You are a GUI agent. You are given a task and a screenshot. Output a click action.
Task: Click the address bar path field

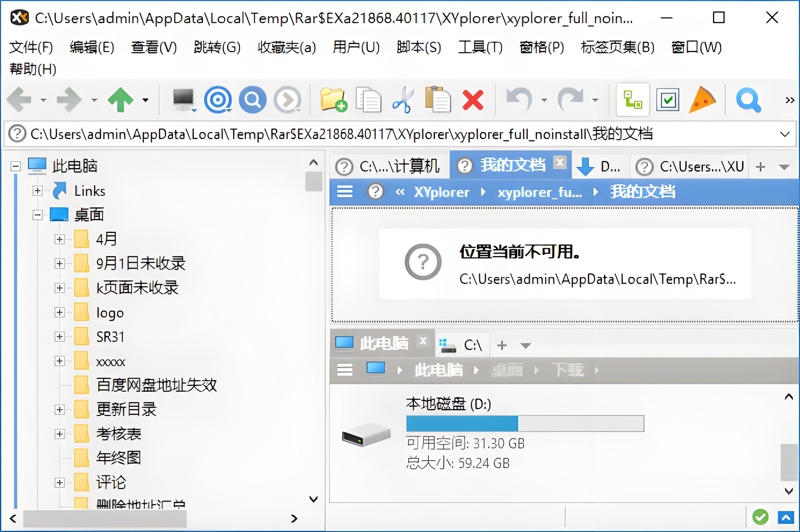(x=339, y=134)
